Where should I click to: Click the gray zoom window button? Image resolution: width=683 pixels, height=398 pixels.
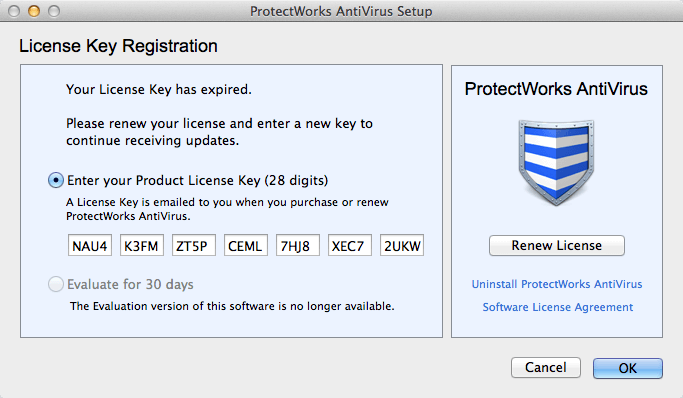(54, 11)
